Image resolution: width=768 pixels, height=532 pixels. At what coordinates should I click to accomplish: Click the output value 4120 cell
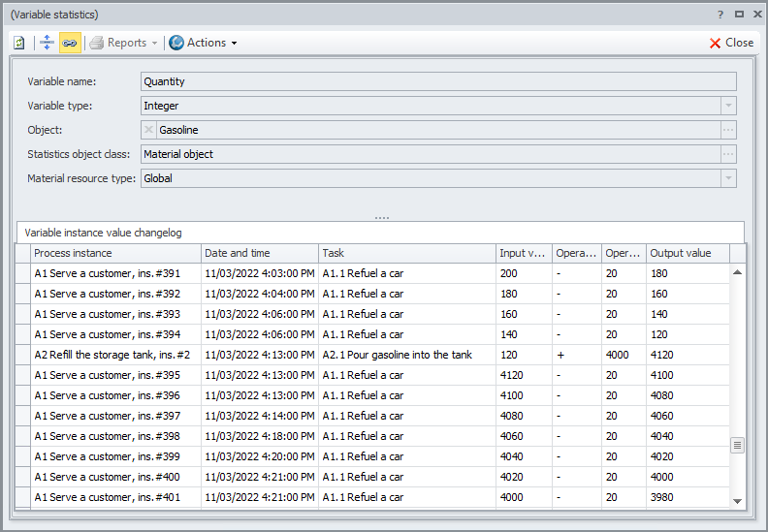pos(688,355)
